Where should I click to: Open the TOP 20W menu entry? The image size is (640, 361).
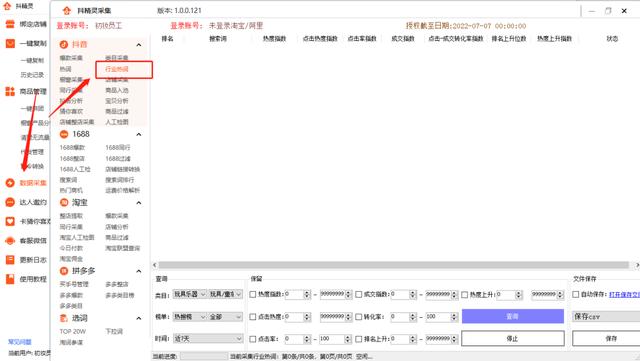pos(73,331)
